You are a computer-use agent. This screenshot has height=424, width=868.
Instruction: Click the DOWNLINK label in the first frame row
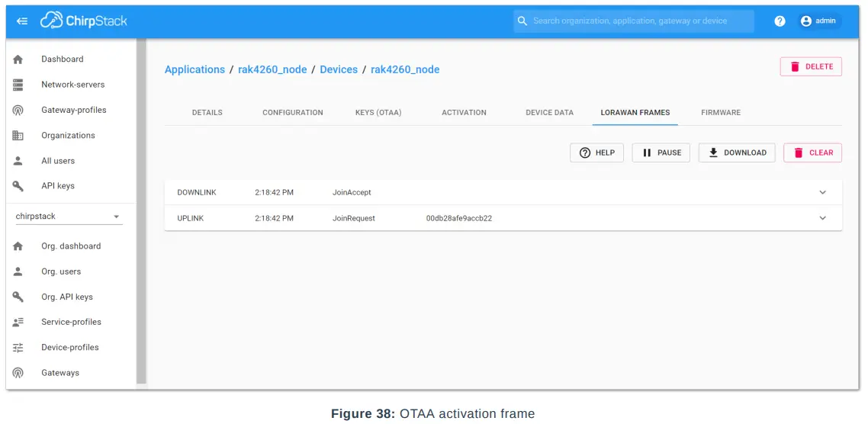197,193
